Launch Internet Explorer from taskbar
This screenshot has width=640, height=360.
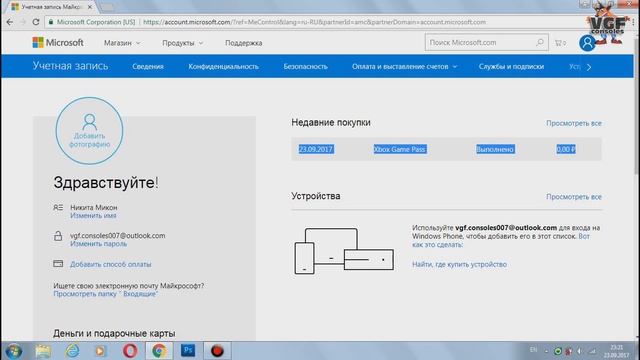[x=72, y=351]
